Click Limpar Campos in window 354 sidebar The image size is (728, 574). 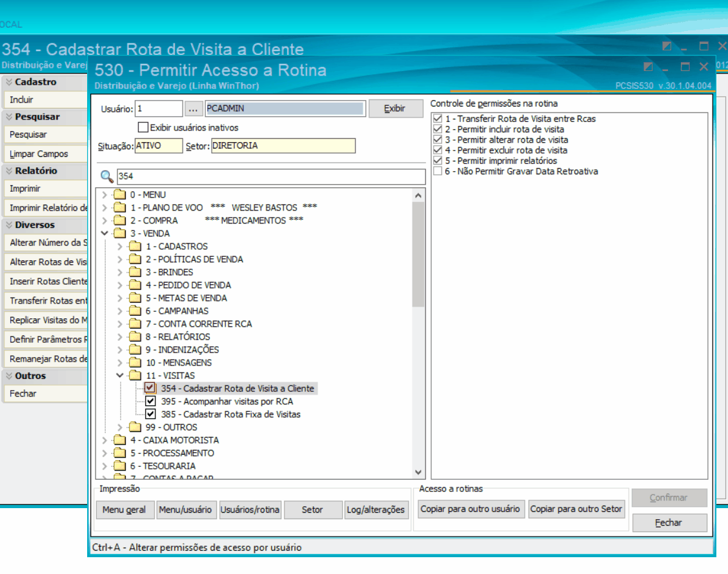click(45, 154)
